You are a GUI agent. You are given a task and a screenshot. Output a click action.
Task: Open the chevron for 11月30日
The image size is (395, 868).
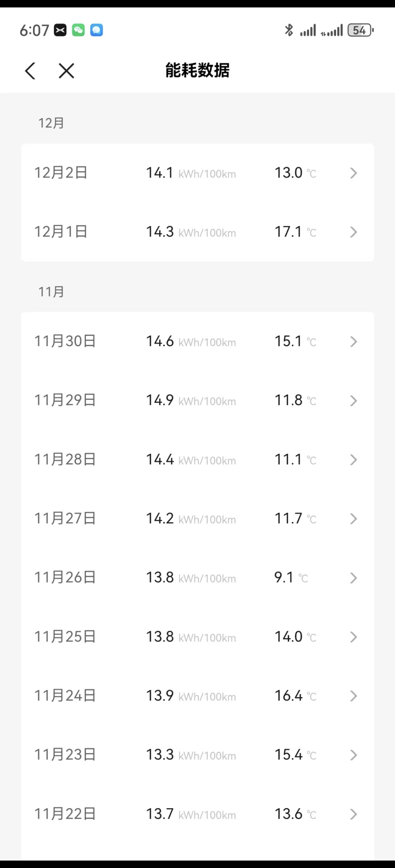[x=353, y=341]
